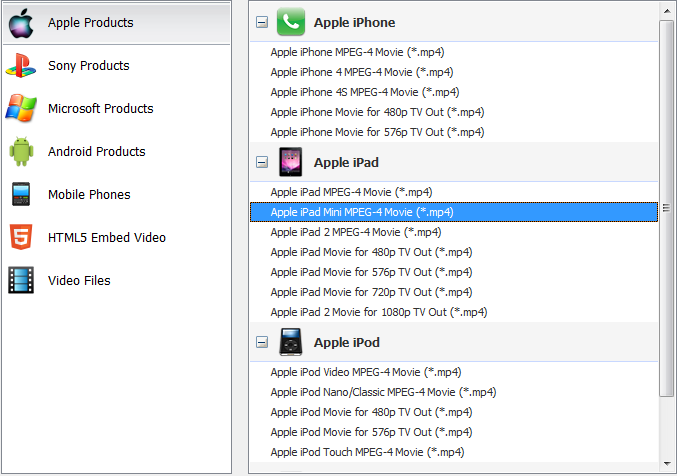Click the format list scrollbar thumb

point(667,208)
